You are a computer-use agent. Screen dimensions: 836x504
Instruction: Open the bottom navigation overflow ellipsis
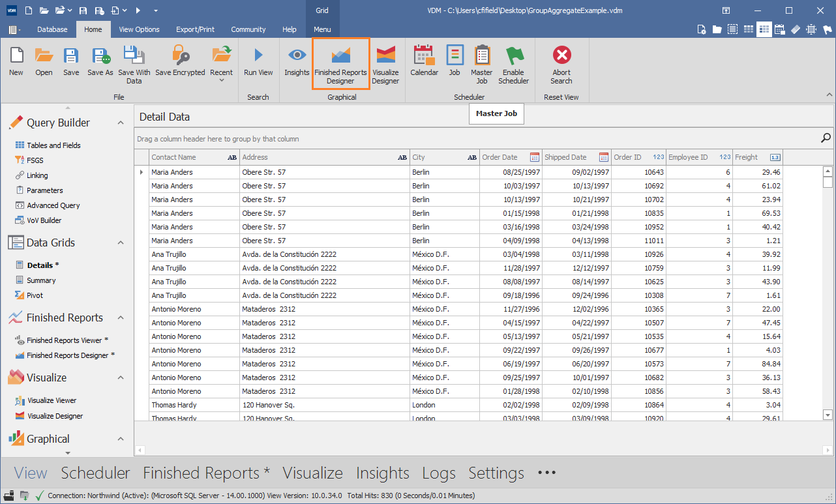point(547,473)
